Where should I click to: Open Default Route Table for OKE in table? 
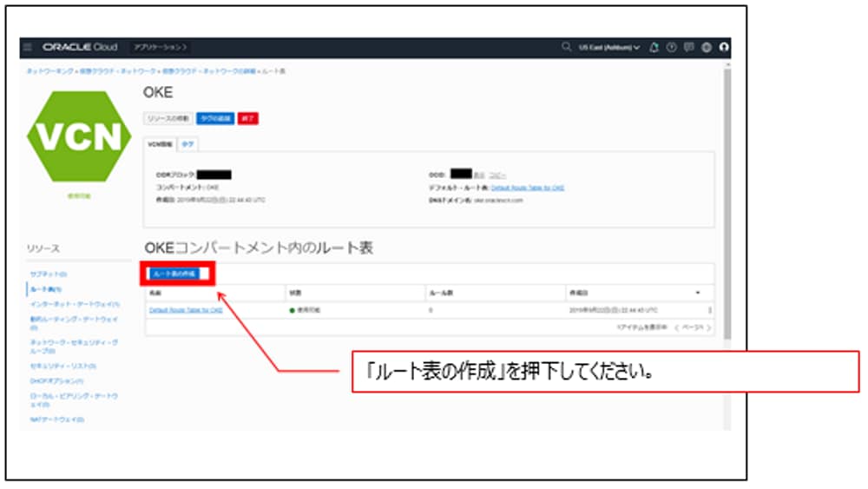(x=186, y=310)
